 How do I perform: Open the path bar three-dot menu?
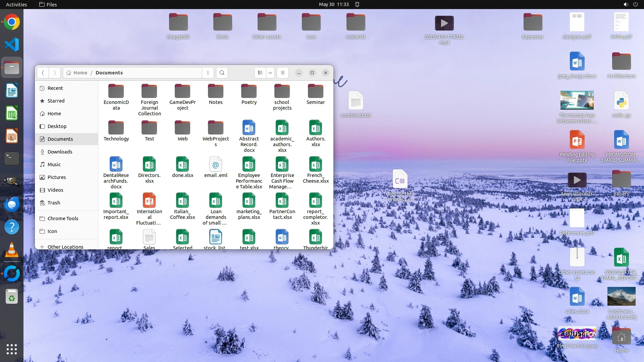(x=208, y=73)
